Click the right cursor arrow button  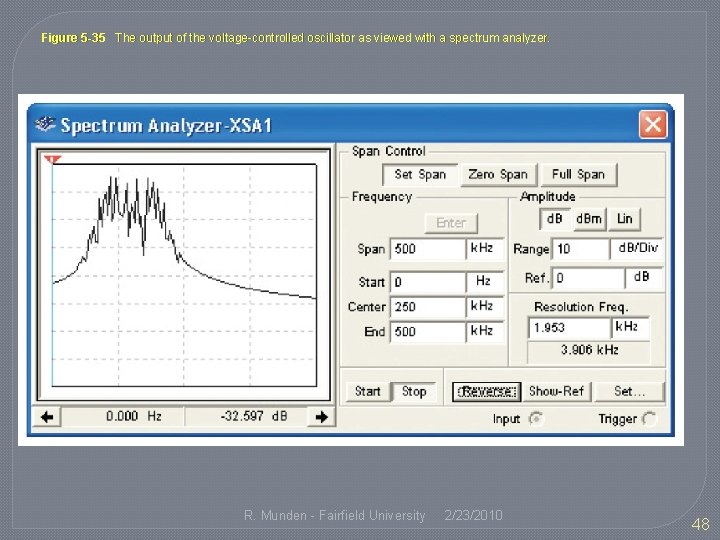tap(321, 417)
